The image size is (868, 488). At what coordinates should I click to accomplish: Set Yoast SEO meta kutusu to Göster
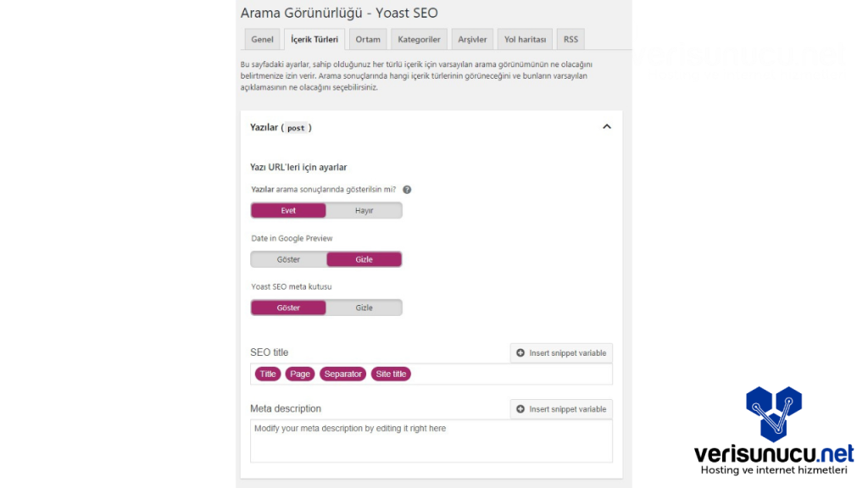(x=288, y=308)
